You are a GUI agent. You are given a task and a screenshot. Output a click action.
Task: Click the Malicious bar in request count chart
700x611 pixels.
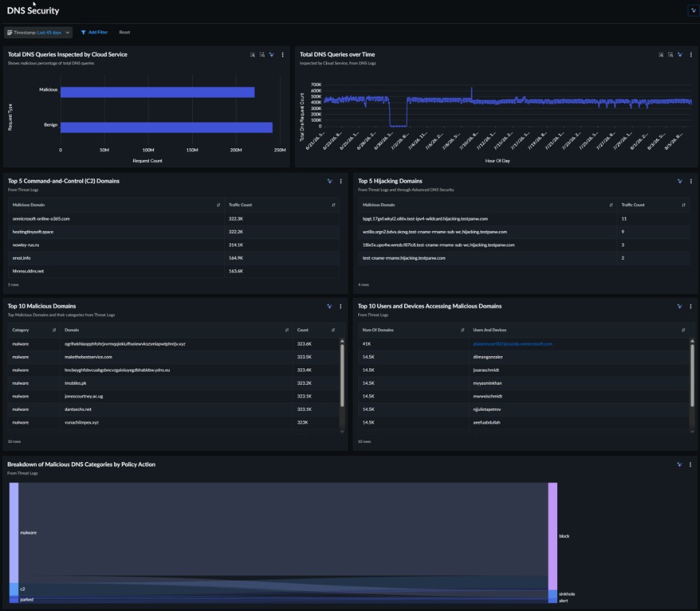(x=158, y=92)
